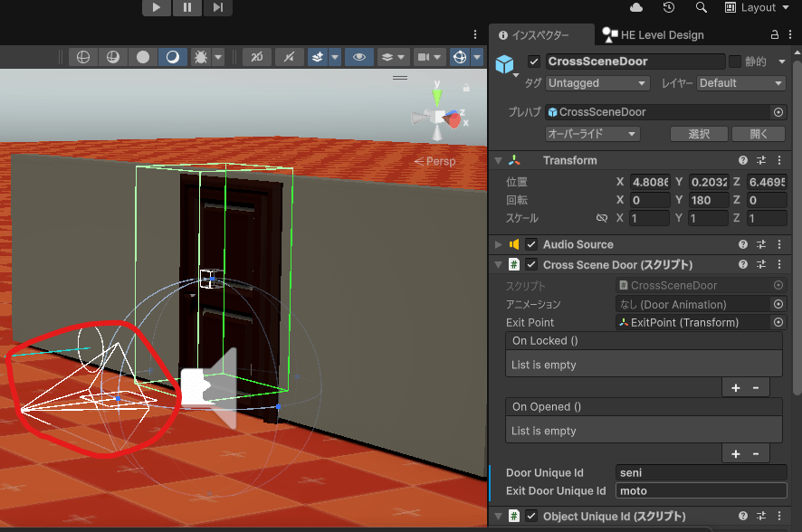Switch to the HE Level Design tab
802x532 pixels.
click(654, 34)
